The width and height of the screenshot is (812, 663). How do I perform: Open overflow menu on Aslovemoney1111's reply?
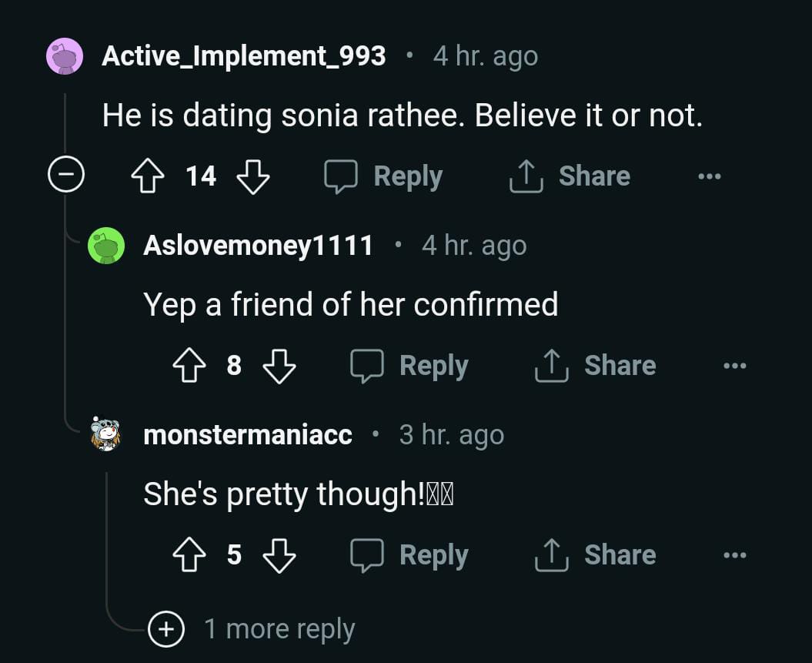click(x=735, y=365)
